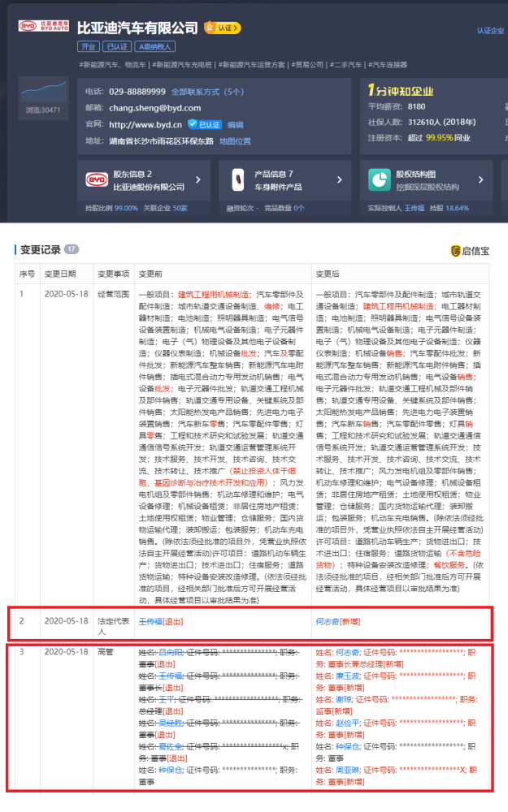Click 谢琼 in the after-change column
The height and width of the screenshot is (812, 508).
tap(344, 700)
